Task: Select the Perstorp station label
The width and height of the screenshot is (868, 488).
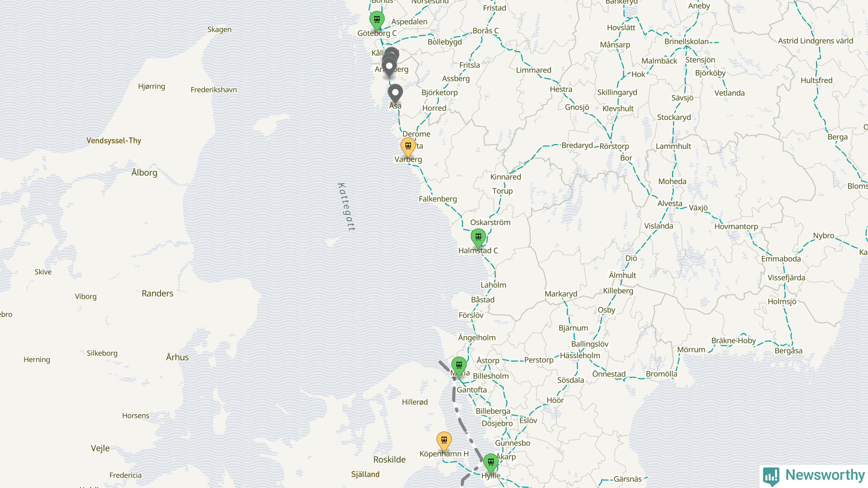Action: point(538,360)
